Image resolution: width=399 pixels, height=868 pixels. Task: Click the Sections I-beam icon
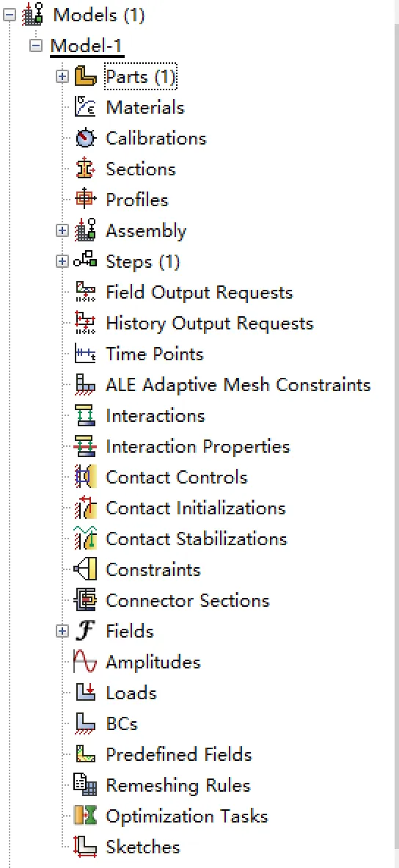click(85, 169)
